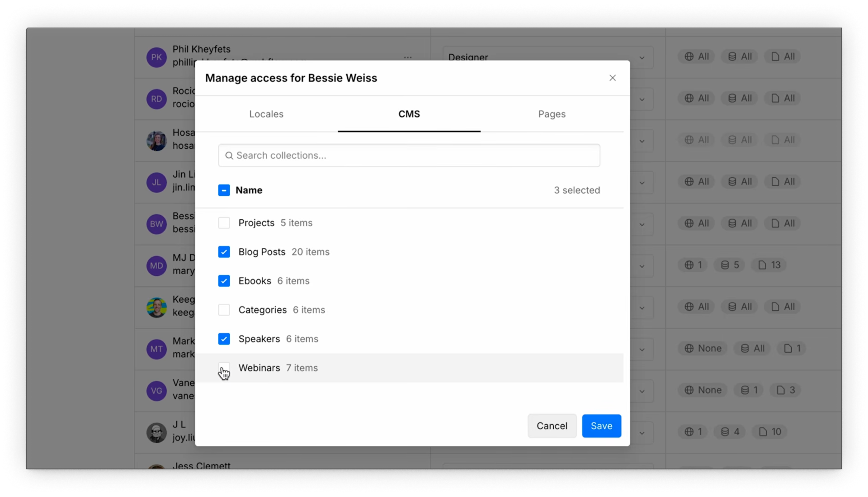The height and width of the screenshot is (497, 868).
Task: Expand the role dropdown in J L's row
Action: pos(642,433)
